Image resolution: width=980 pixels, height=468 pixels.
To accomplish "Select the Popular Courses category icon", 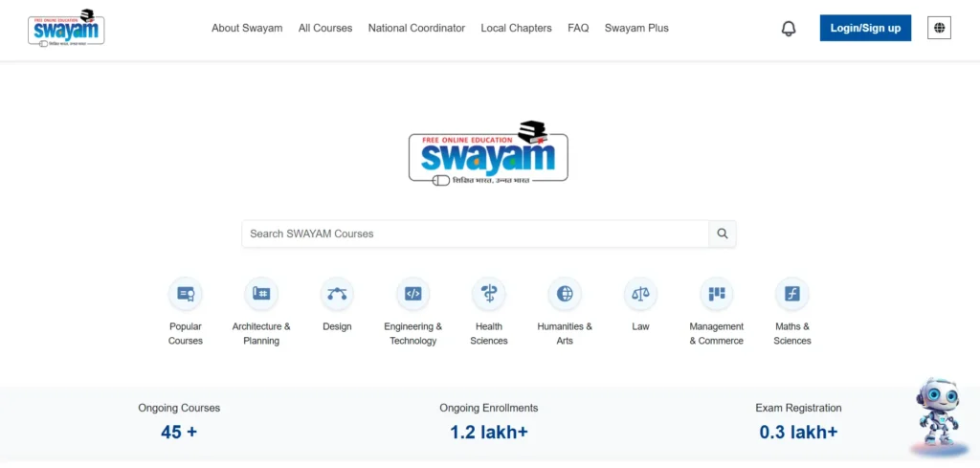I will (x=186, y=294).
